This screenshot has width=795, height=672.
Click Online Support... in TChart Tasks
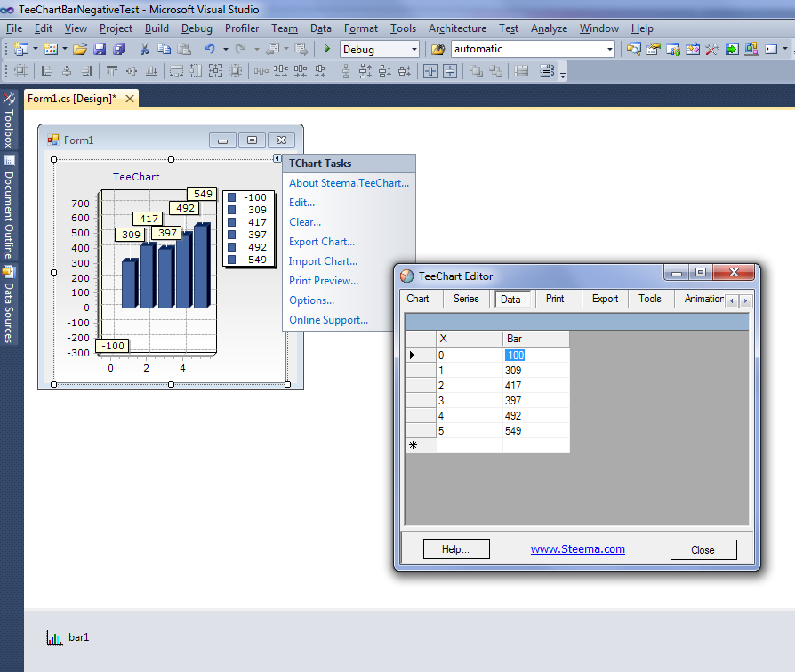click(328, 320)
